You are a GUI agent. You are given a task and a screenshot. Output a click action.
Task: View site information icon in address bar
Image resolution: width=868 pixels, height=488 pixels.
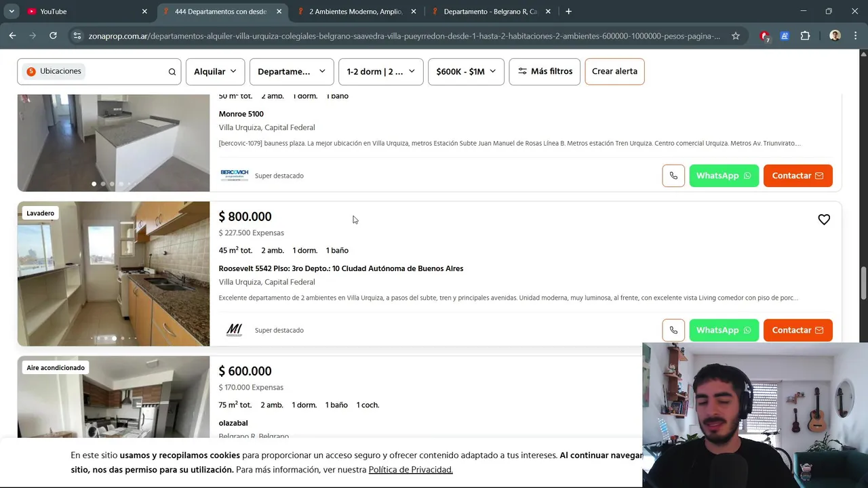[77, 36]
